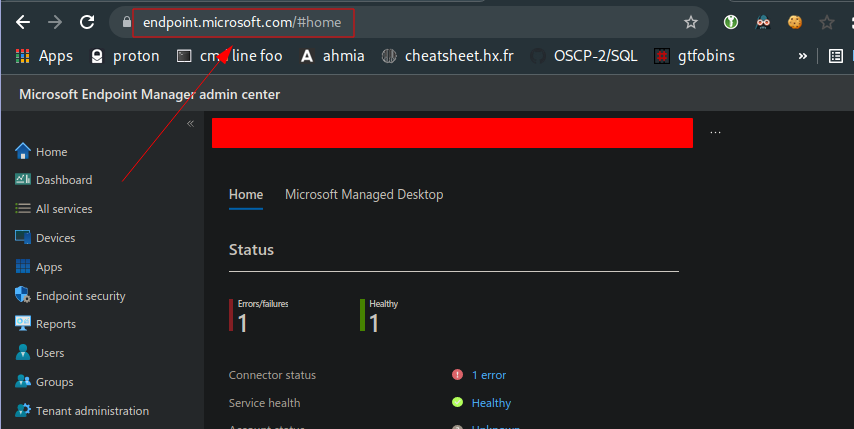
Task: Open the proton bookmark
Action: pyautogui.click(x=125, y=56)
